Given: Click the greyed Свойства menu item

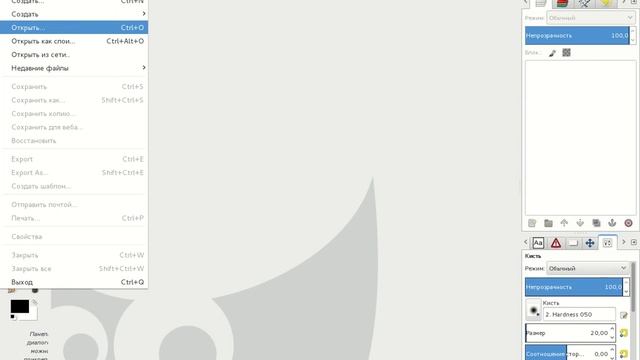Looking at the screenshot, I should [74, 236].
